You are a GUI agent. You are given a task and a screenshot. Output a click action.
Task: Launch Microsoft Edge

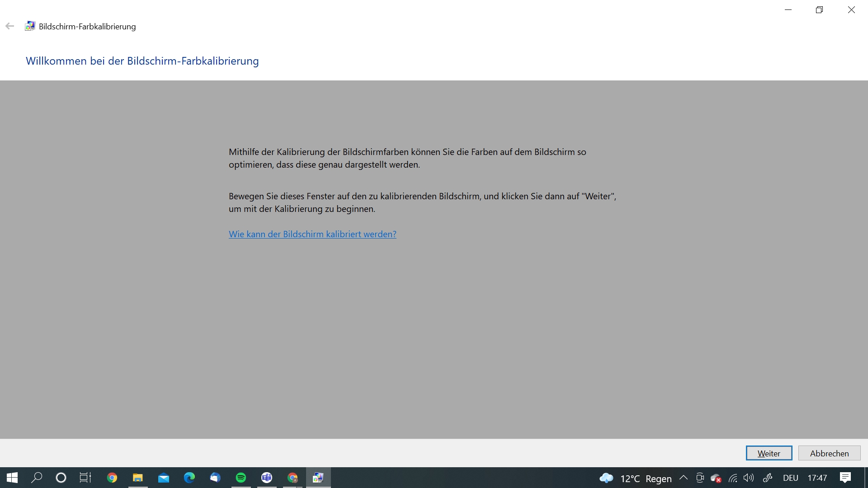(x=189, y=478)
